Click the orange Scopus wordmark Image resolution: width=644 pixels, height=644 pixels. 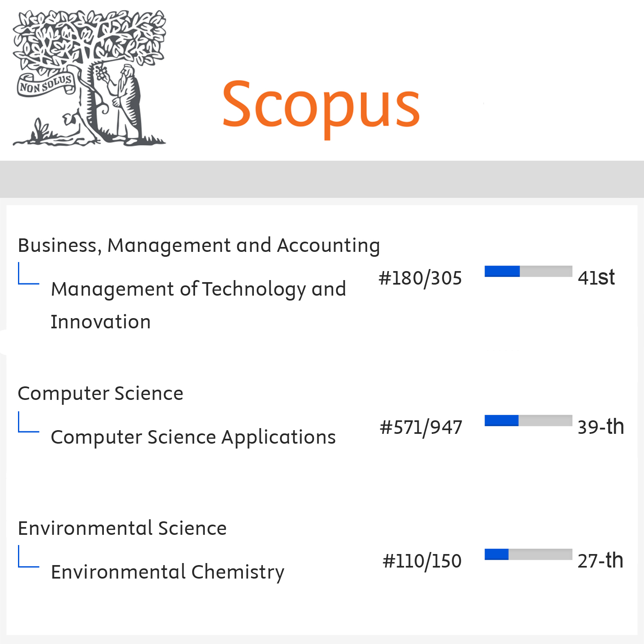pos(321,107)
